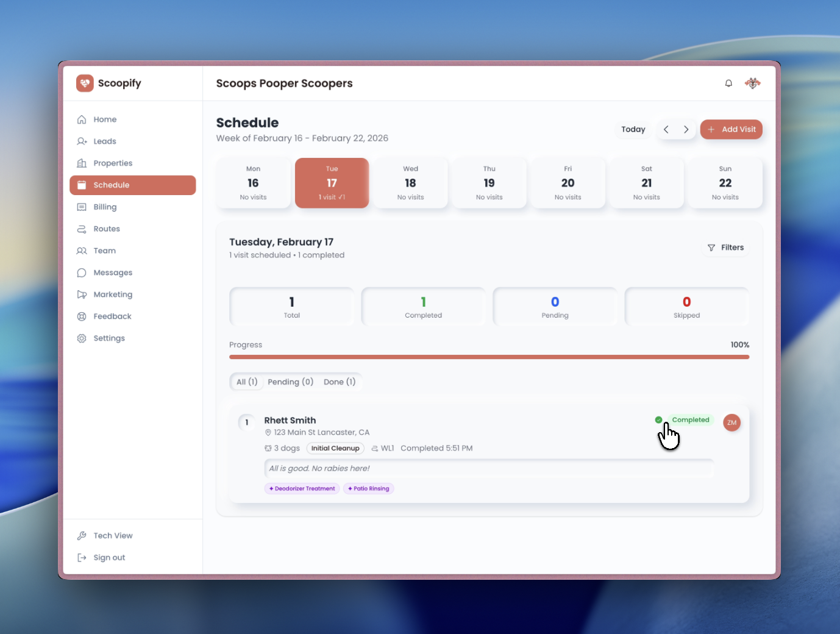
Task: Click the Add Visit button
Action: pyautogui.click(x=731, y=129)
